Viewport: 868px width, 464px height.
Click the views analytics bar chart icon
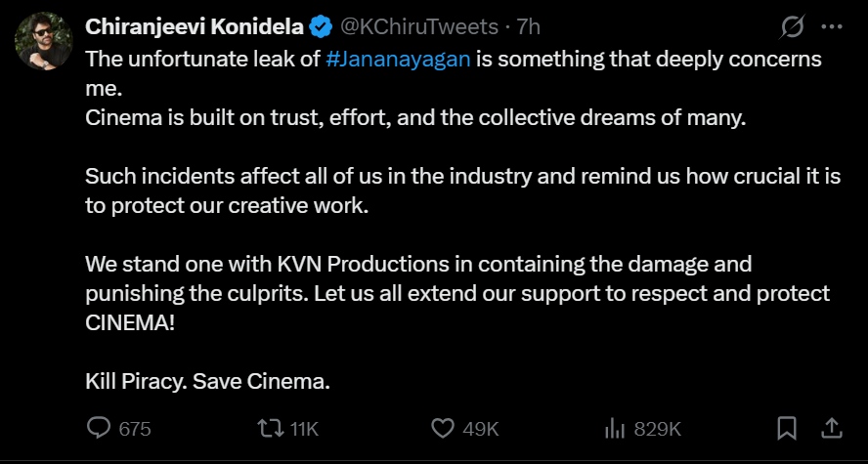[x=615, y=429]
